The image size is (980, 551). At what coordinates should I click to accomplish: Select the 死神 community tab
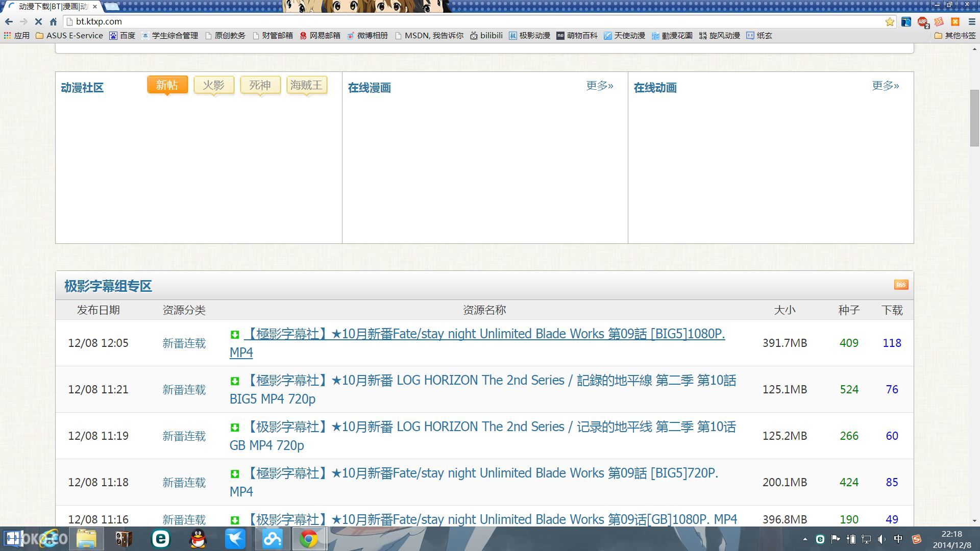tap(260, 85)
